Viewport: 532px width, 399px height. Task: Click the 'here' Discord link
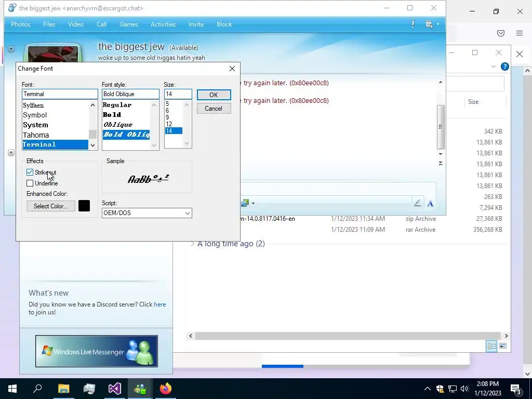point(160,304)
